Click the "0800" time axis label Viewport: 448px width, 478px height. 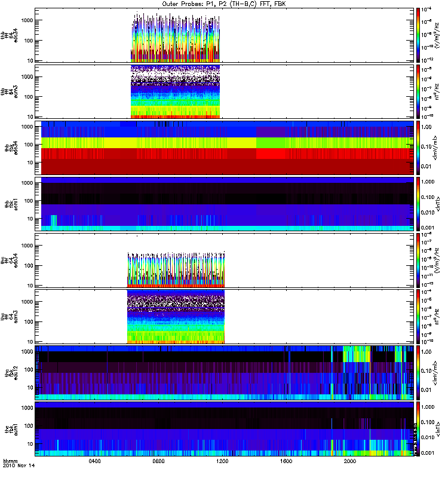coord(158,461)
